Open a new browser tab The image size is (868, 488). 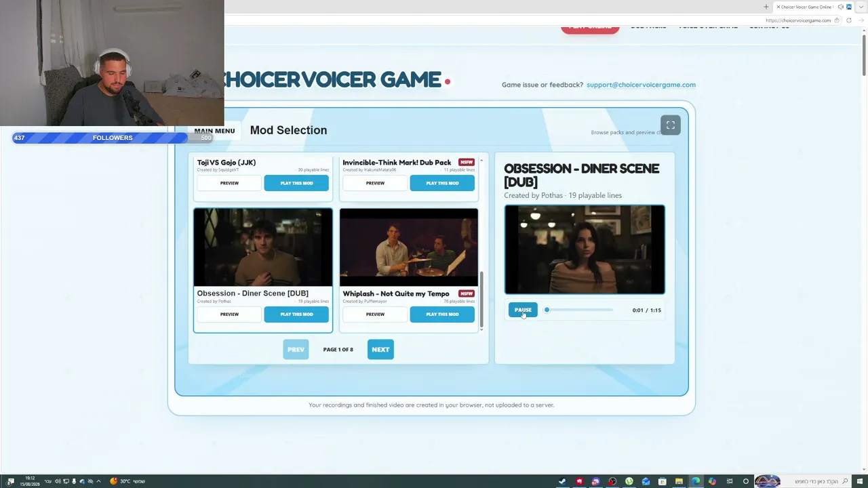click(766, 7)
